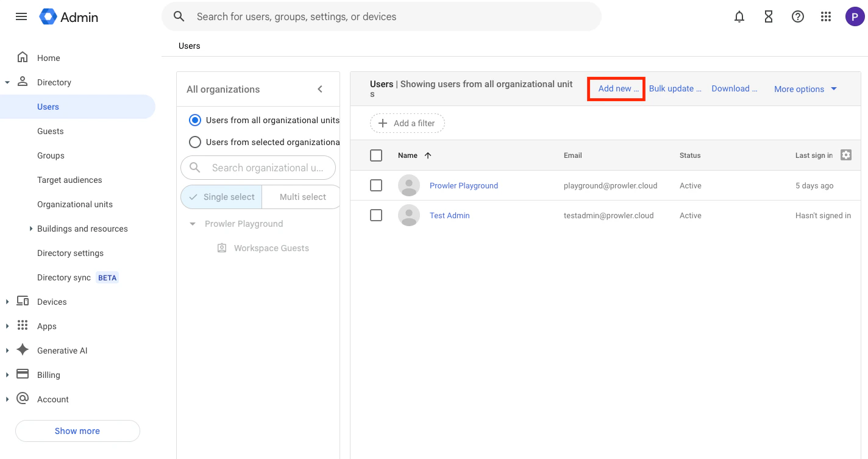Open the manage columns settings icon
The width and height of the screenshot is (868, 459).
[x=845, y=155]
